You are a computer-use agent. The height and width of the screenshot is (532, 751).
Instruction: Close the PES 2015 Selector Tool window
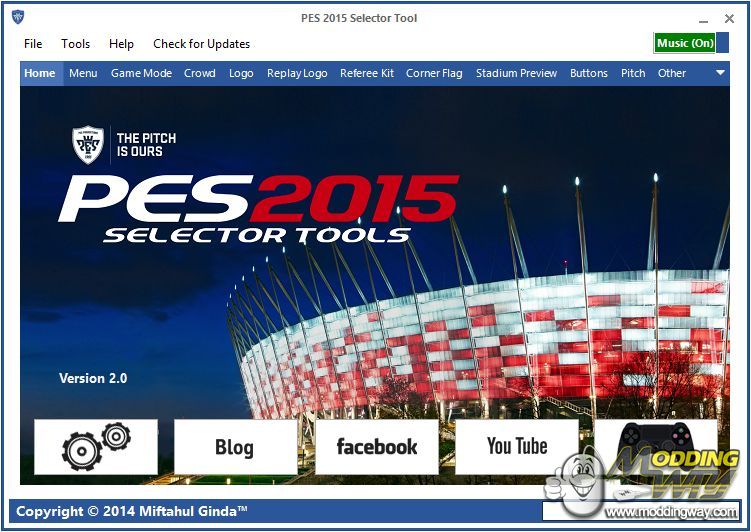729,18
